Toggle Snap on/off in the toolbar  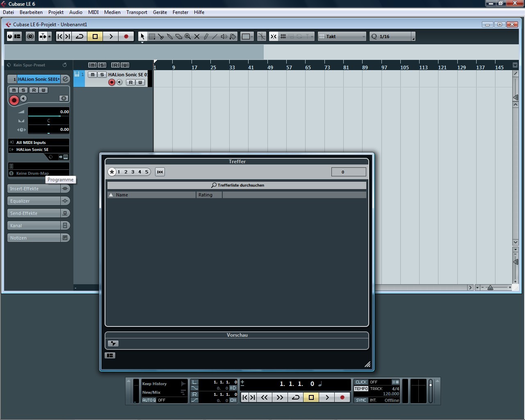click(274, 37)
